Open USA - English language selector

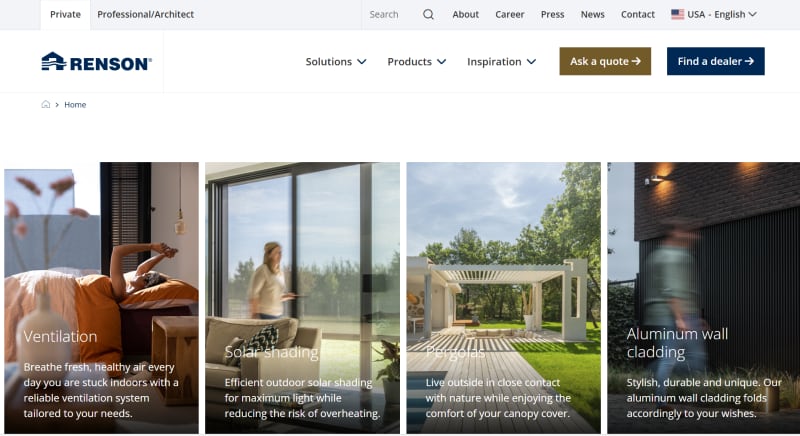[714, 14]
